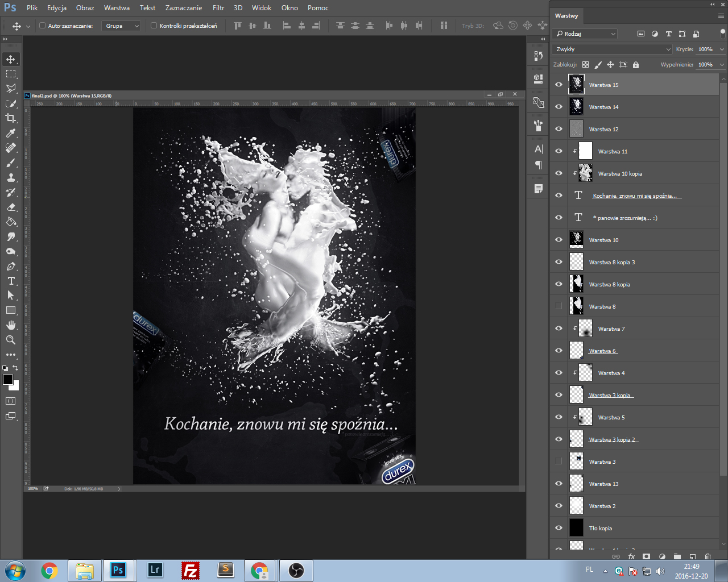Open the Filtr menu
This screenshot has height=582, width=728.
(218, 8)
